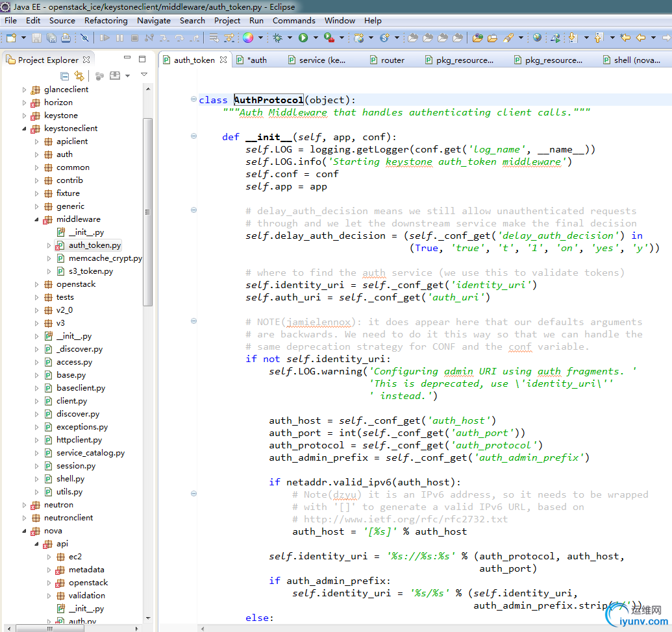Open the Project Explorer View Menu
Screen dimensions: 672x632
(x=144, y=75)
